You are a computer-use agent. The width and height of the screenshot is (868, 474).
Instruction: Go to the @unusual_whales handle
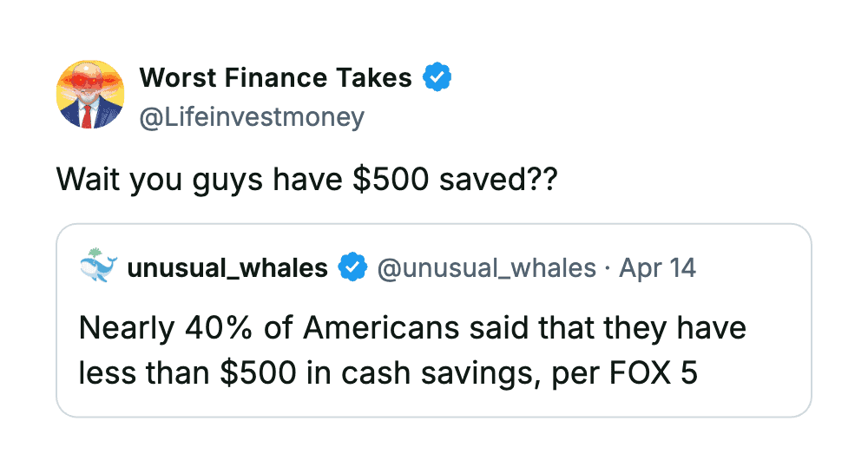(x=486, y=268)
